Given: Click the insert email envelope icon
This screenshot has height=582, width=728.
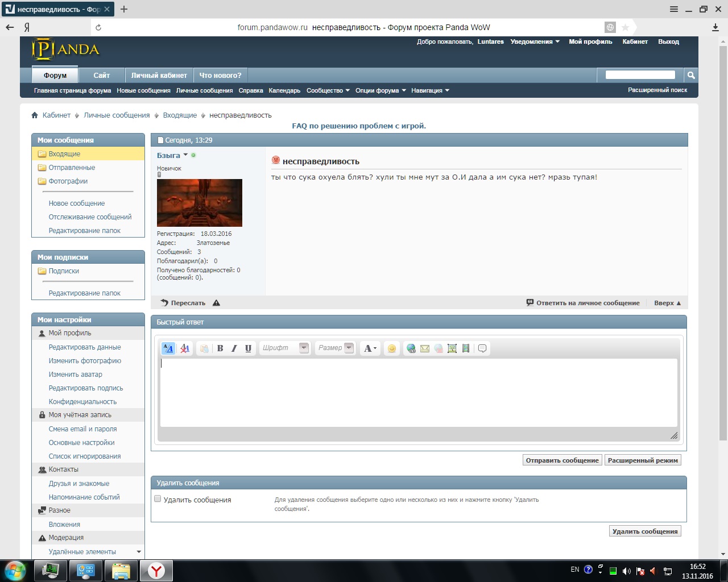Looking at the screenshot, I should coord(425,348).
